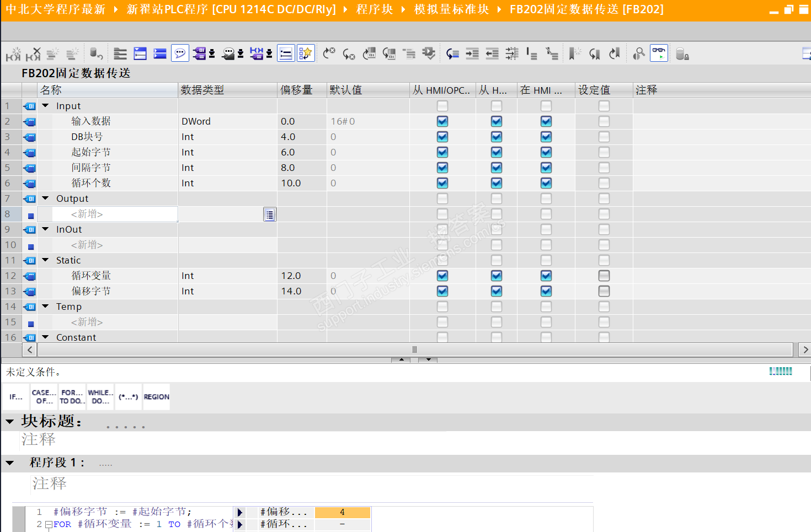Uncheck HMI/OPC accessible for DB块号
This screenshot has width=811, height=532.
pyautogui.click(x=442, y=137)
